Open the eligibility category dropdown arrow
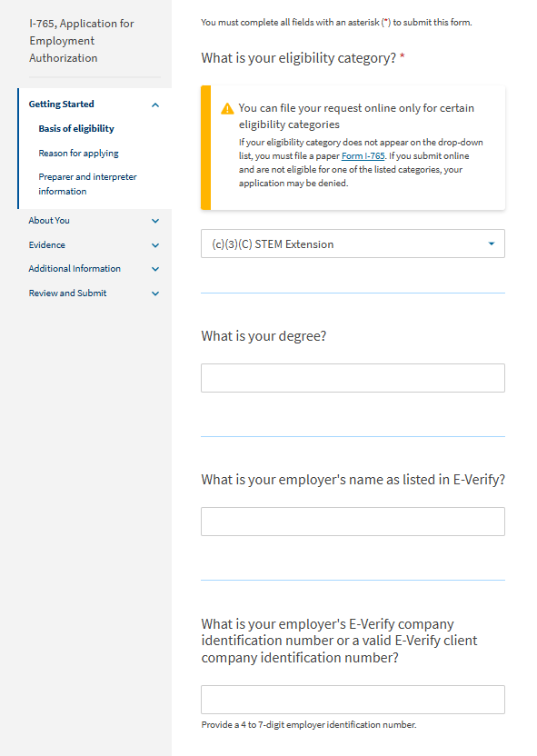This screenshot has width=537, height=756. [492, 244]
